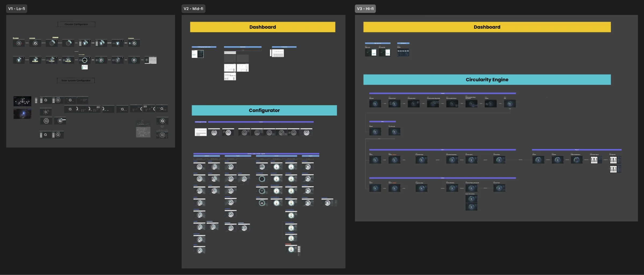Viewport: 644px width, 275px height.
Task: Click the teal Configurator header banner
Action: [x=264, y=110]
